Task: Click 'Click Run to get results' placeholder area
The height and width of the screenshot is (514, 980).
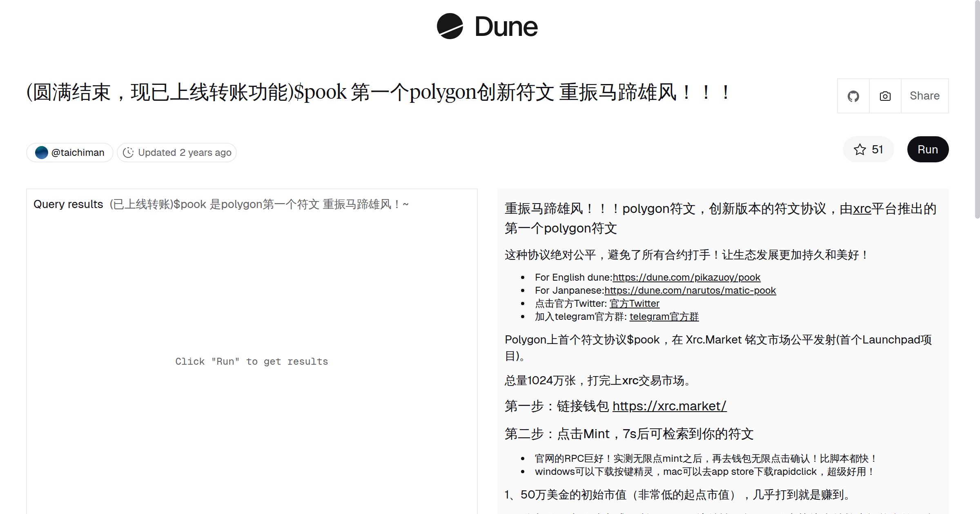Action: tap(252, 361)
